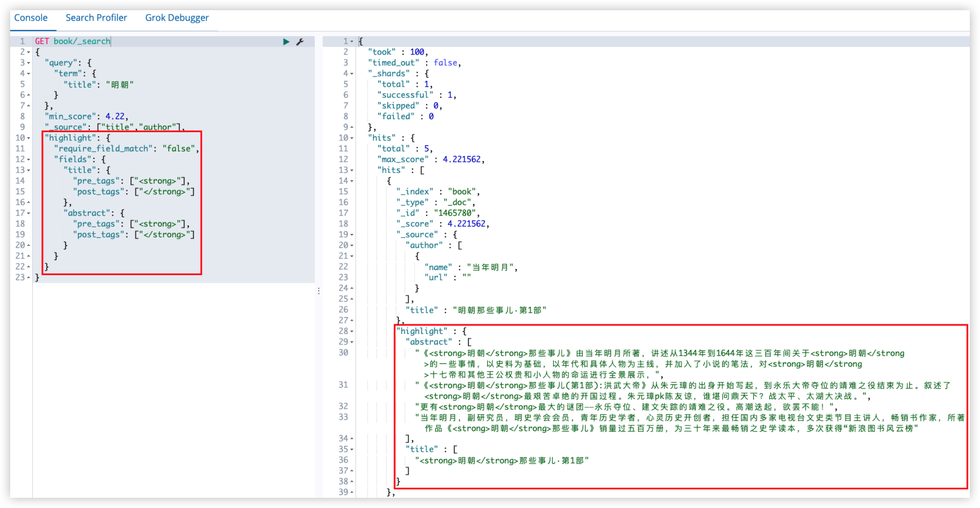Collapse the "highlight" block at request line 10
Image resolution: width=980 pixels, height=508 pixels.
[x=29, y=138]
